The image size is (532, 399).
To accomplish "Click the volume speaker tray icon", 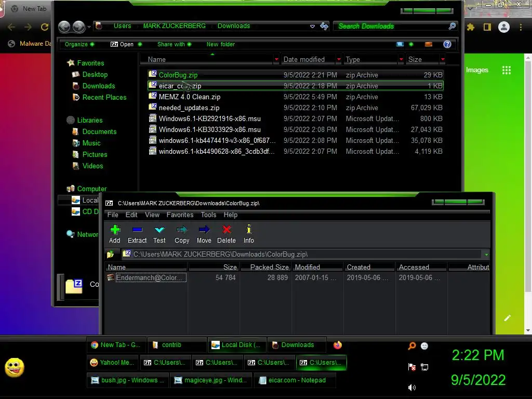I will 411,388.
